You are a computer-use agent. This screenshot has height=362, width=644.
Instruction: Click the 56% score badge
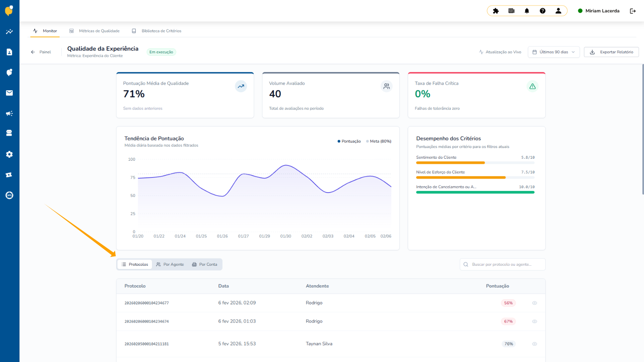pyautogui.click(x=508, y=303)
